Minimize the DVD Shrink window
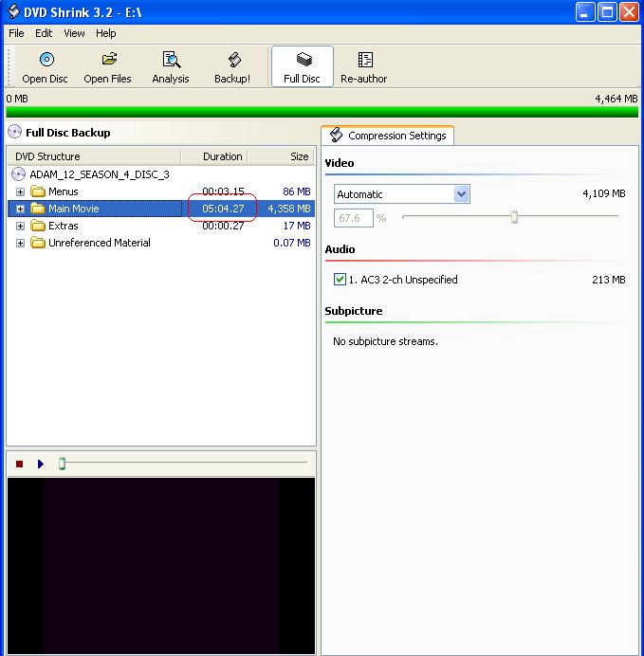 coord(585,11)
